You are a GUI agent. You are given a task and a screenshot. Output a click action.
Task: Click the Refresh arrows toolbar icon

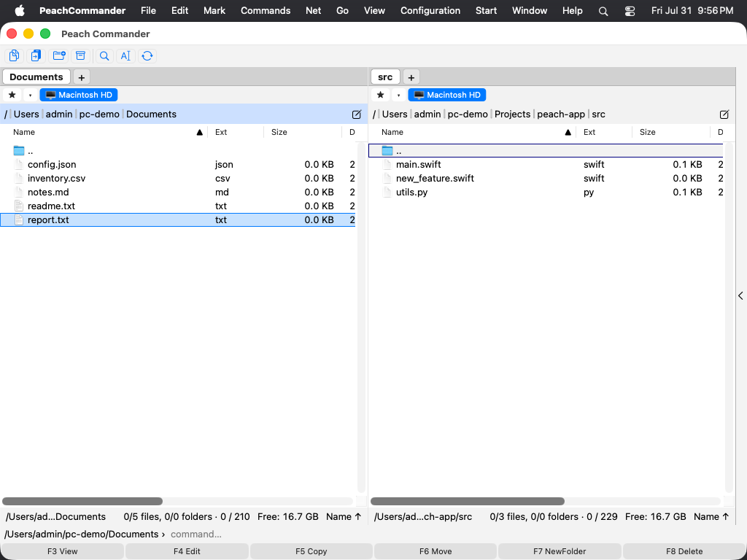tap(147, 55)
